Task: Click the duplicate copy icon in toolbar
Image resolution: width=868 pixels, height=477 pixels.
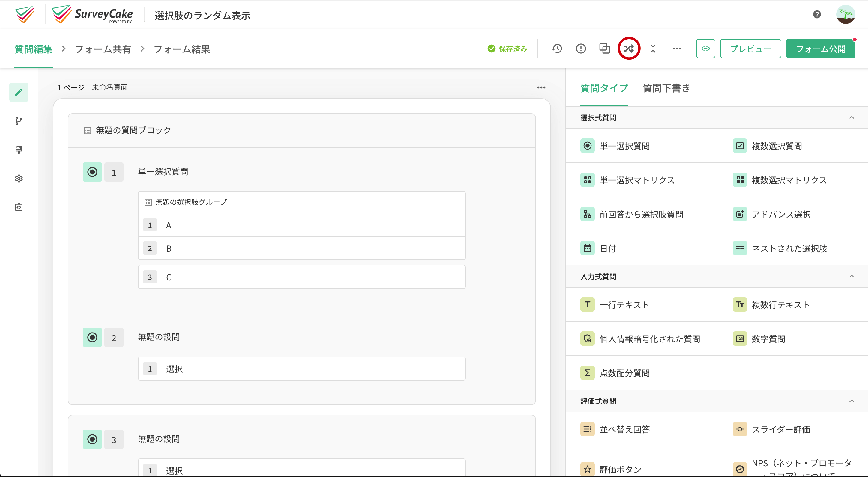Action: pyautogui.click(x=604, y=49)
